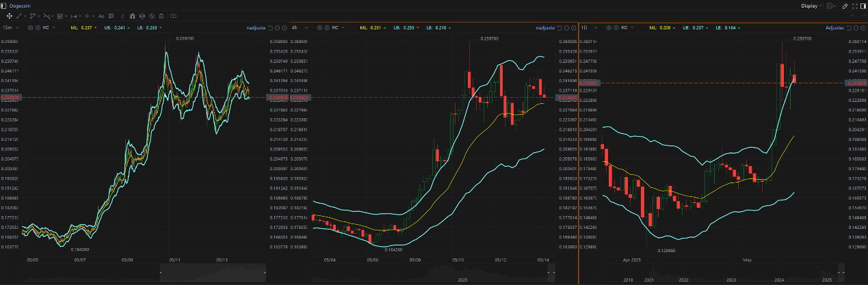Expand the KC indicator dropdown on 15m chart
Screen dimensions: 868x285
(53, 27)
